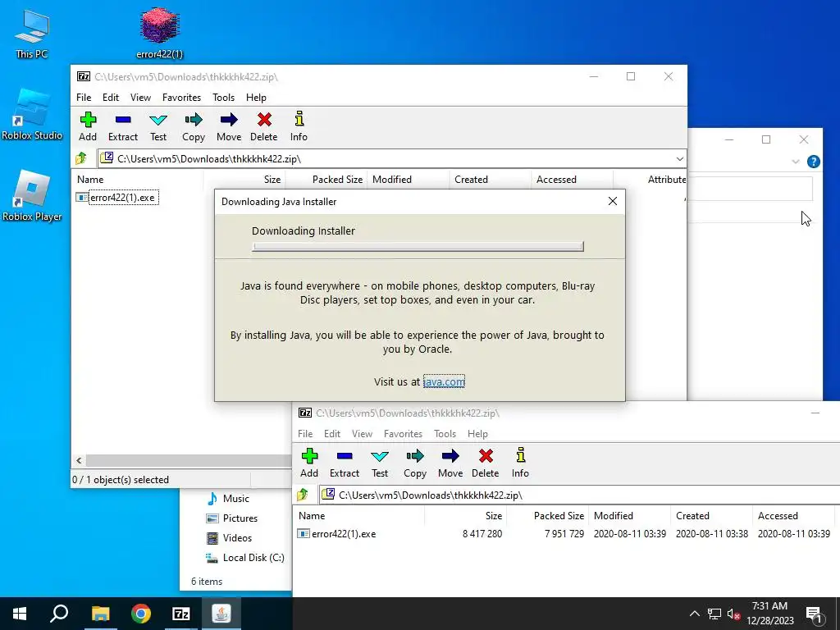Image resolution: width=840 pixels, height=630 pixels.
Task: Select the This PC desktop icon
Action: (x=32, y=33)
